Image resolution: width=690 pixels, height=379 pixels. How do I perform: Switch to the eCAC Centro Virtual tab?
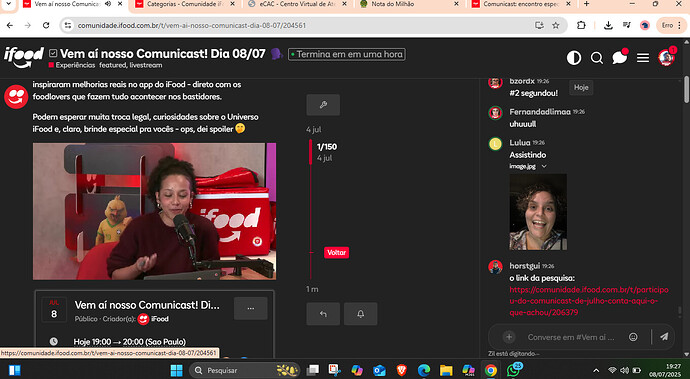point(297,4)
